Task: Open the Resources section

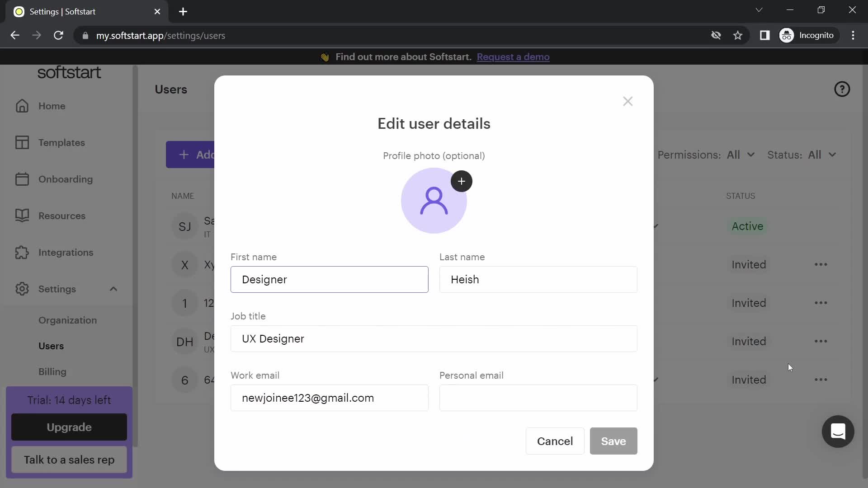Action: [62, 216]
